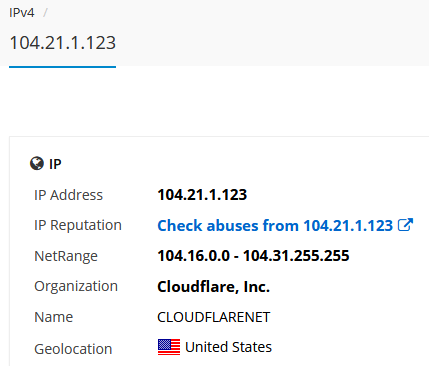The image size is (429, 366).
Task: Click the Geolocation field label
Action: pos(73,349)
